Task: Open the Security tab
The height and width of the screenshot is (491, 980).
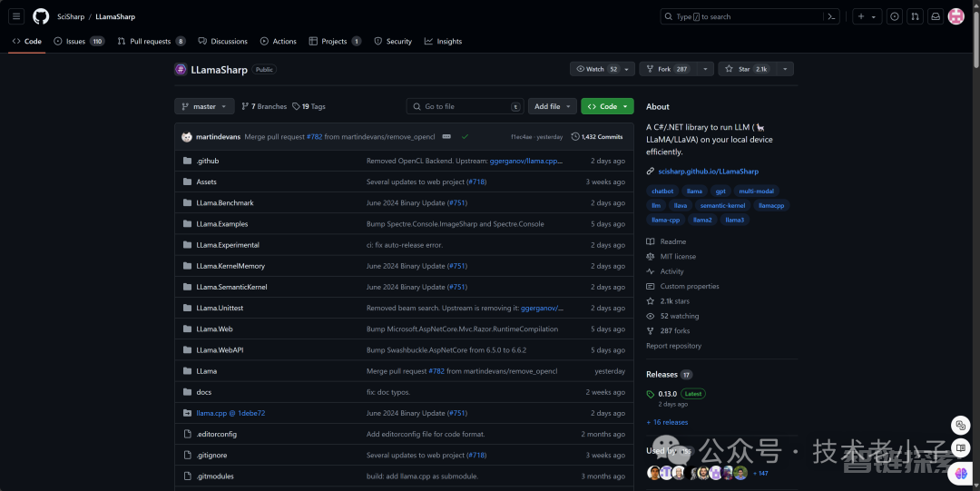Action: coord(393,41)
